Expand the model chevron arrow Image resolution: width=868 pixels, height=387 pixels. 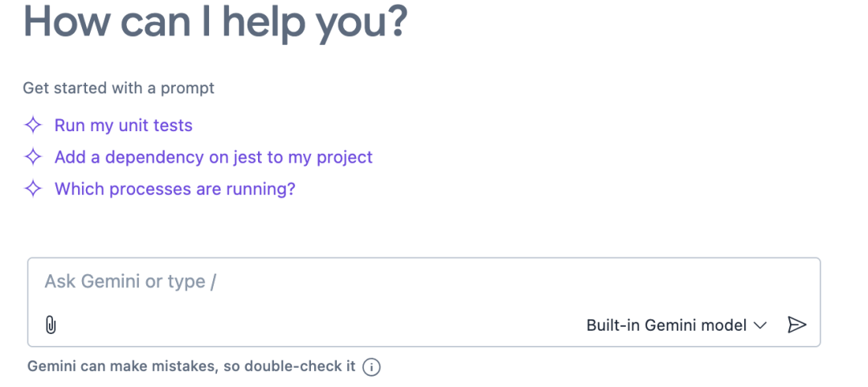tap(760, 326)
